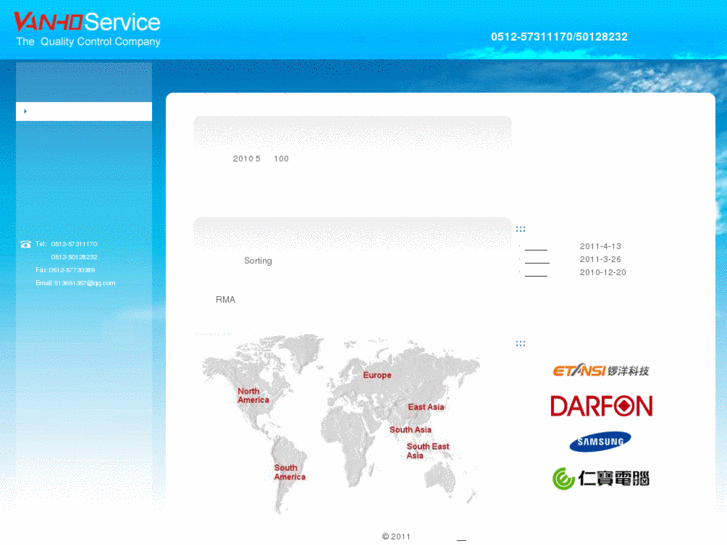727x545 pixels.
Task: Click the VANHO Service logo
Action: point(87,22)
